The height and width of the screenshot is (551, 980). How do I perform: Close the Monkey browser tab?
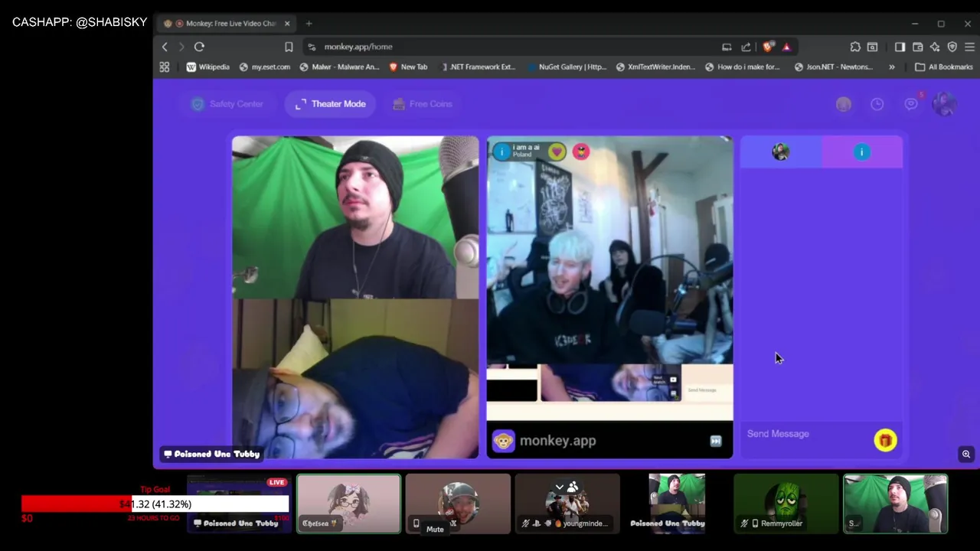pyautogui.click(x=287, y=24)
